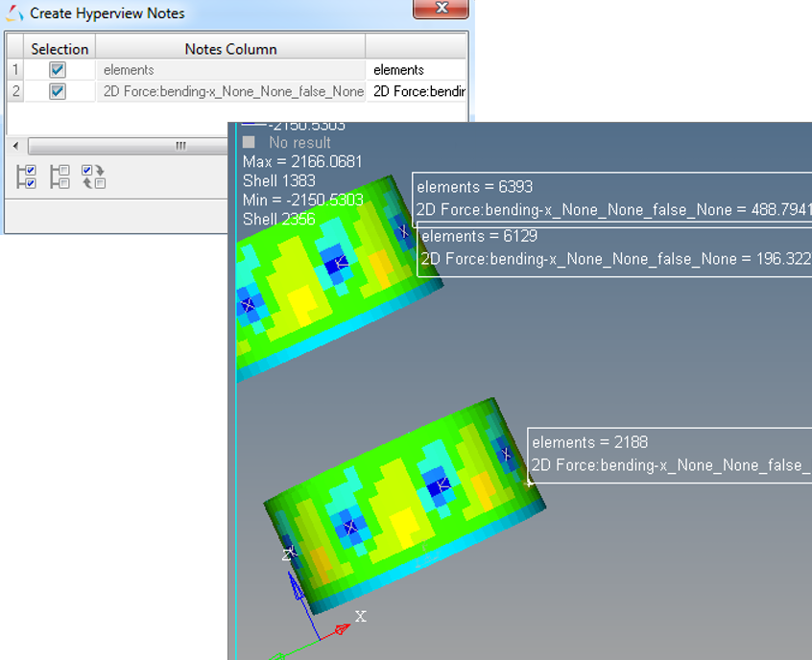
Task: Click the Deselect All checkboxes icon
Action: coord(60,177)
